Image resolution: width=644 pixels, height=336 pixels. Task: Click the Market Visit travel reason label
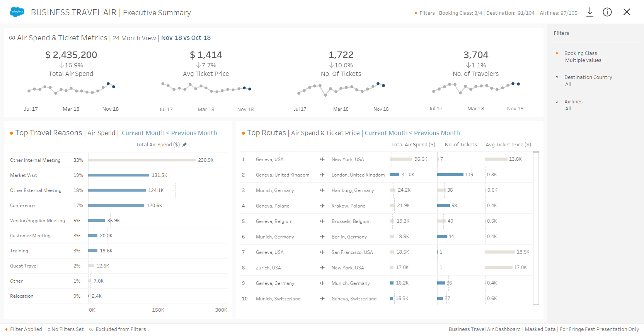(x=24, y=175)
